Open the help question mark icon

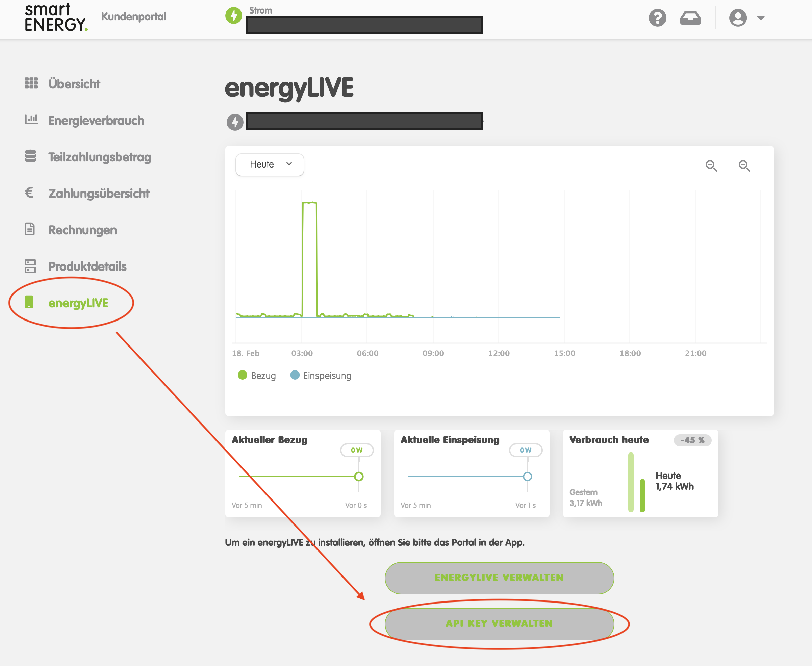pyautogui.click(x=657, y=18)
